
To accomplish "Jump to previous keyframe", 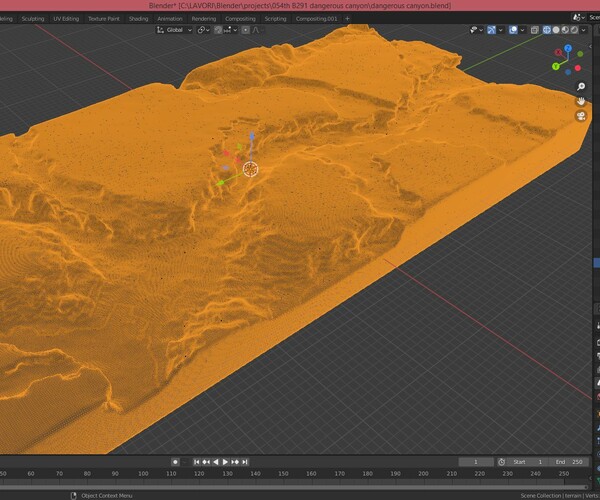I will pyautogui.click(x=206, y=462).
